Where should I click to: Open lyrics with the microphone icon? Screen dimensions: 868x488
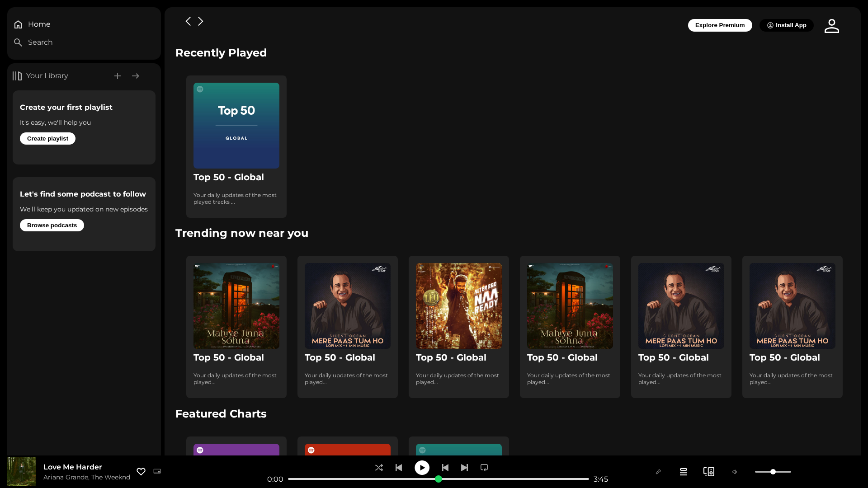[x=658, y=472]
